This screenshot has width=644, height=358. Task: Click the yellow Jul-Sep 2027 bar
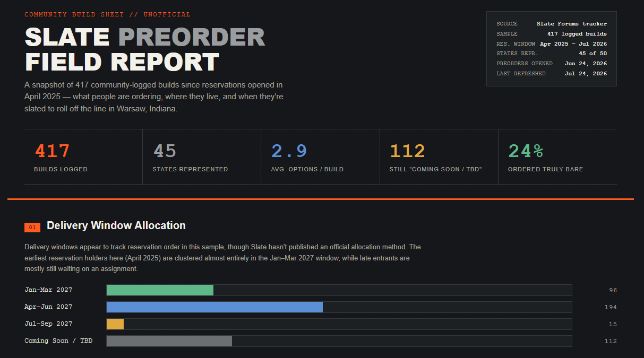click(x=115, y=324)
